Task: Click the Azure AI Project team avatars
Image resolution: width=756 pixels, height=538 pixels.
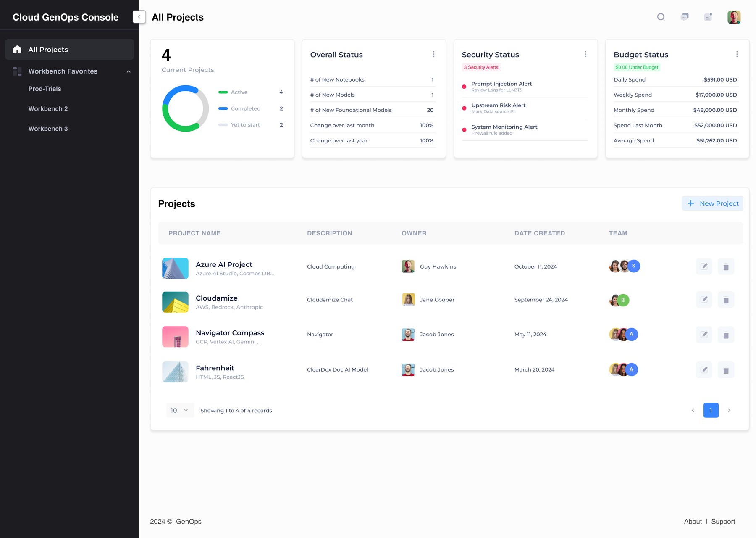Action: point(625,266)
